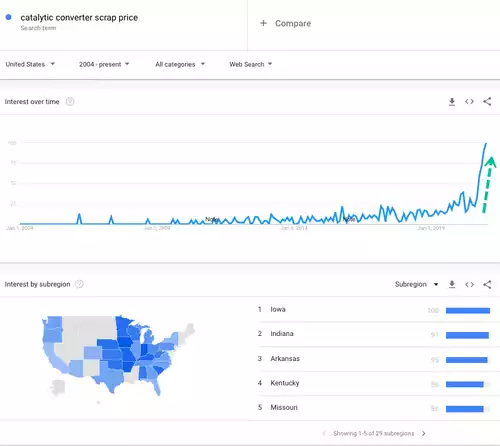500x446 pixels.
Task: Expand the All categories dropdown
Action: click(180, 64)
